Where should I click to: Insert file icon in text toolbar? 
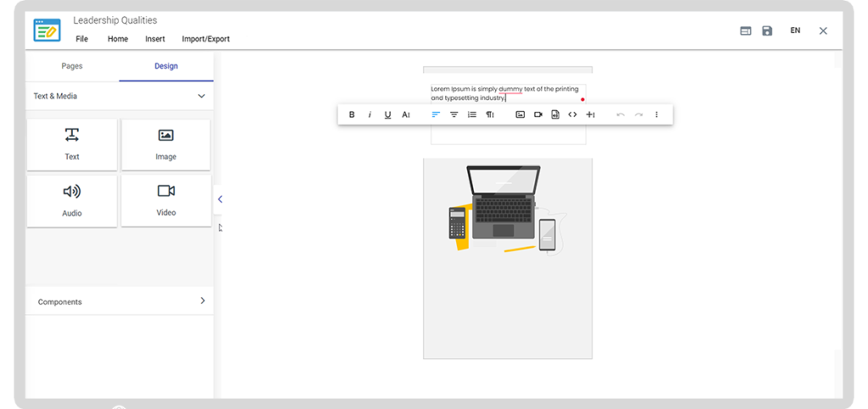(555, 115)
